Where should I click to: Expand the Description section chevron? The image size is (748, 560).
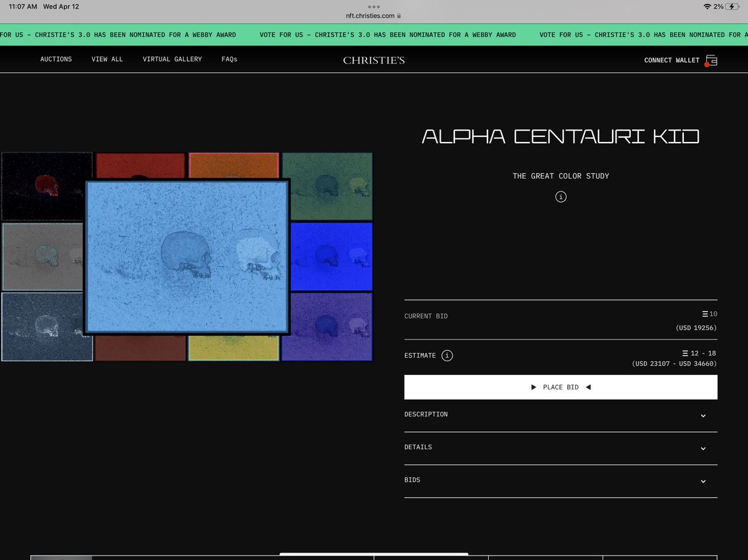[703, 415]
